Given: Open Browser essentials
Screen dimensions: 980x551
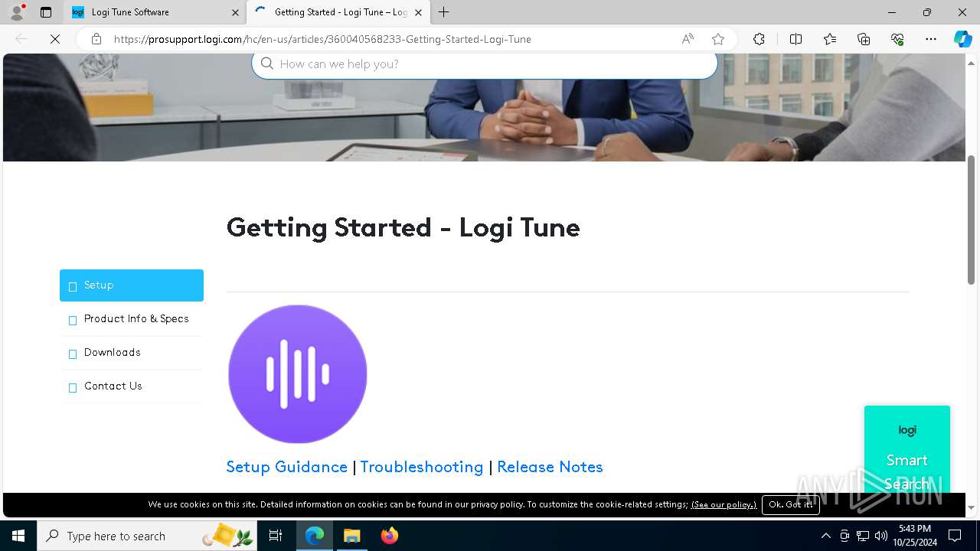Looking at the screenshot, I should click(897, 39).
